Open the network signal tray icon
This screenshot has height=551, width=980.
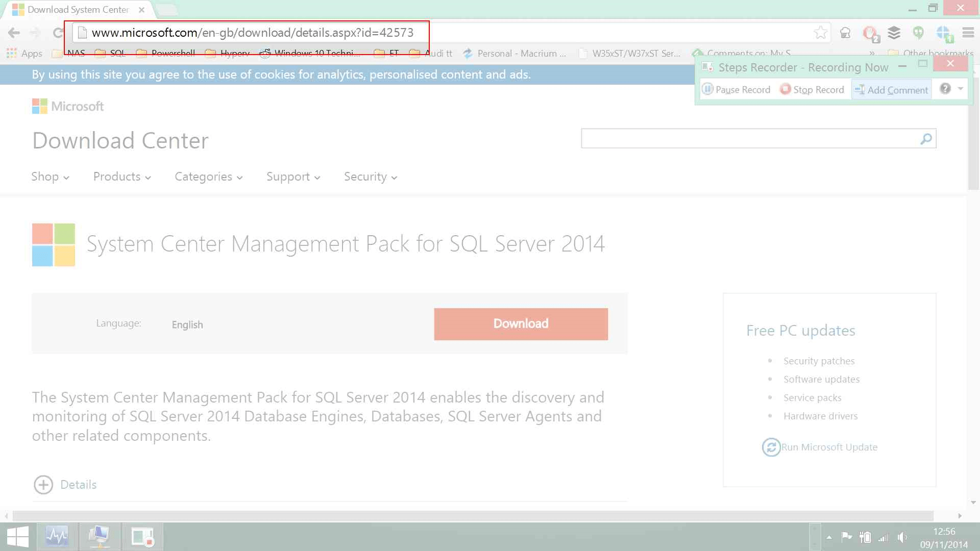883,537
